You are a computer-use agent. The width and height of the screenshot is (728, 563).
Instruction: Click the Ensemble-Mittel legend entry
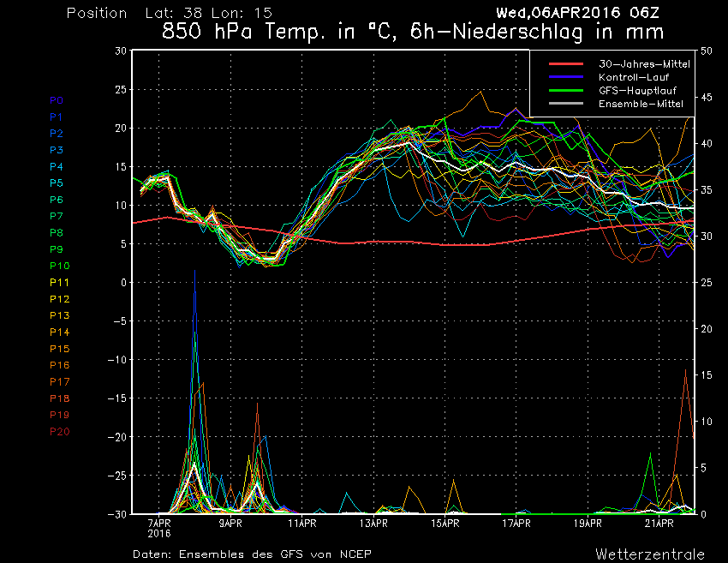[x=641, y=104]
